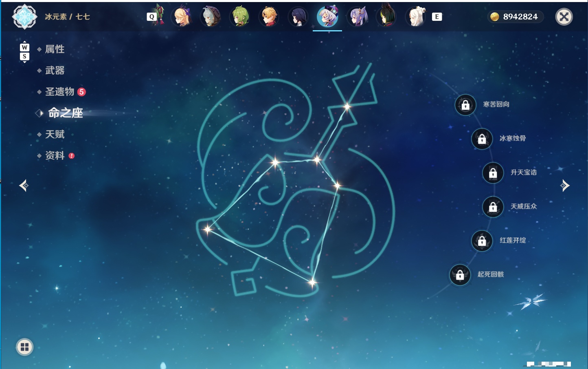588x369 pixels.
Task: Select the white-haired character portrait at end
Action: pos(416,17)
